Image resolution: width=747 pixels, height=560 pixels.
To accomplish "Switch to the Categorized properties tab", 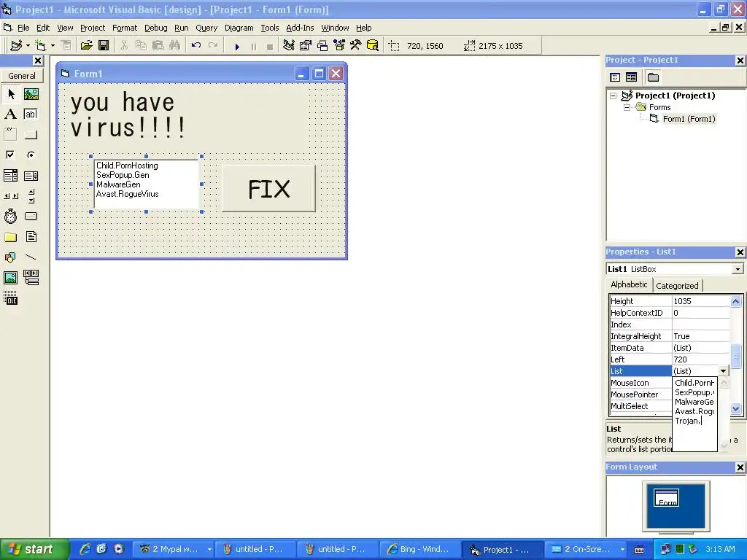I will click(677, 286).
